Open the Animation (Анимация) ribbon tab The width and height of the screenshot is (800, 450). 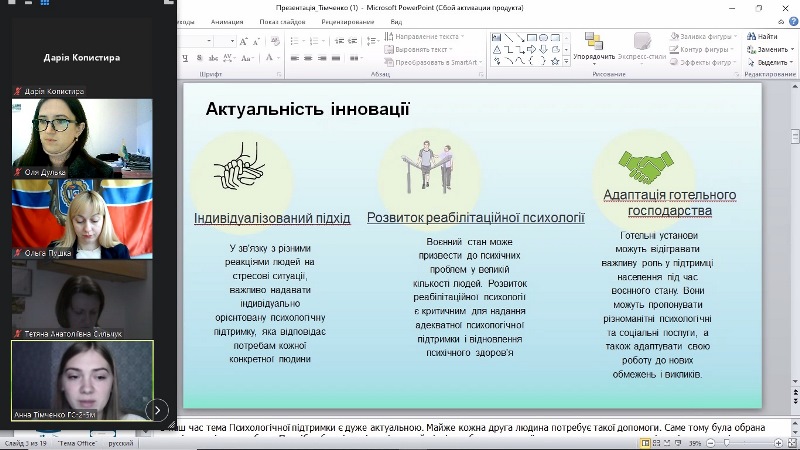[x=226, y=21]
